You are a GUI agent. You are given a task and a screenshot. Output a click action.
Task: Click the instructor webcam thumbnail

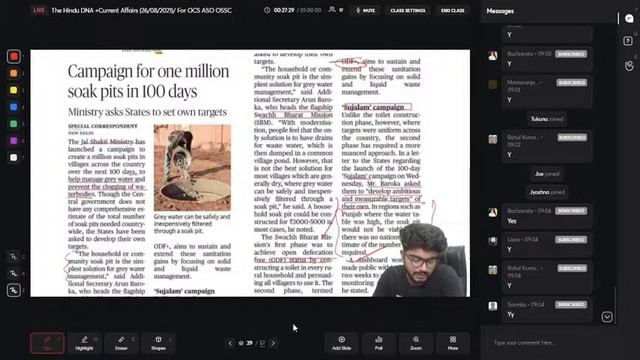coord(420,260)
